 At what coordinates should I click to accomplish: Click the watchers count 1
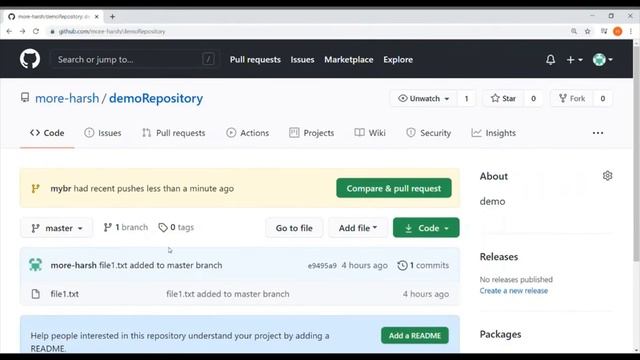(466, 98)
